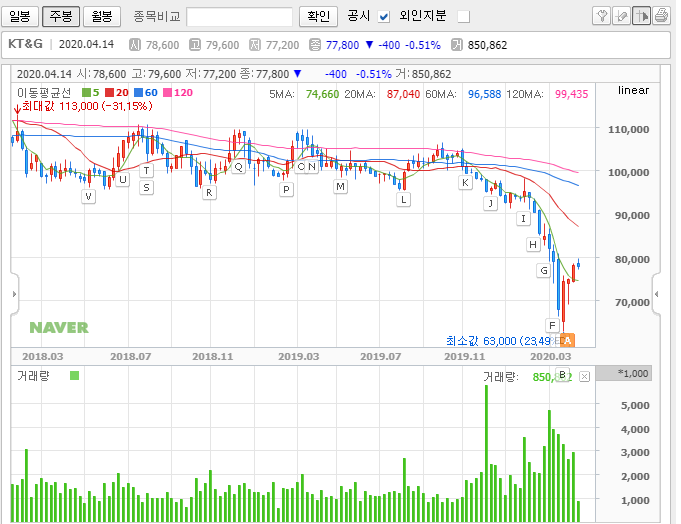Click the 2018.07 date axis label
This screenshot has width=681, height=524.
[x=131, y=357]
